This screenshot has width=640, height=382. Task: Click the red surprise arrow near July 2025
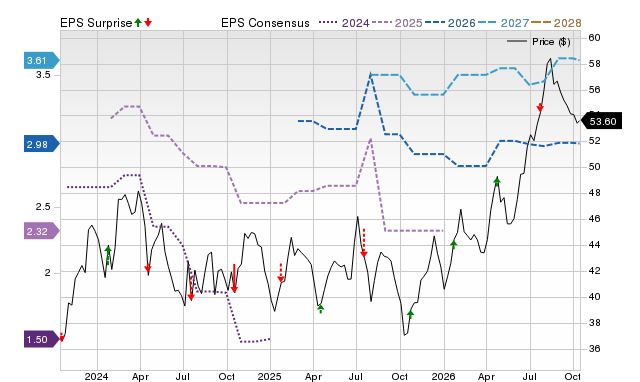[364, 243]
